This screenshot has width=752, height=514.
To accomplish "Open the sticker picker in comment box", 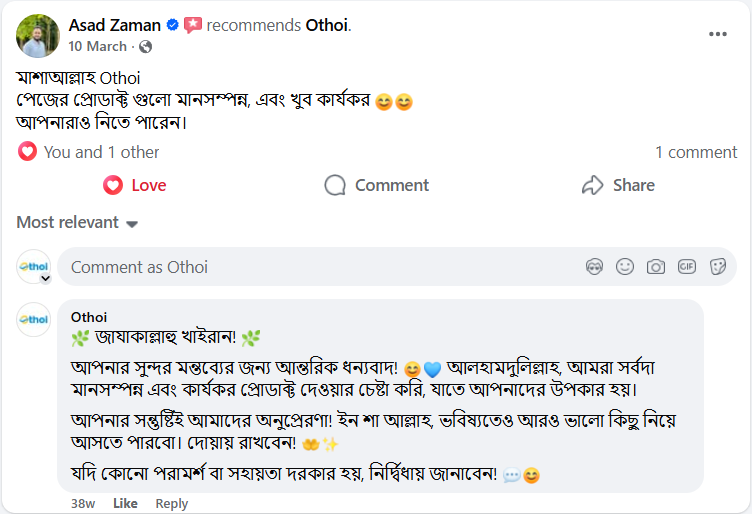I will [718, 267].
